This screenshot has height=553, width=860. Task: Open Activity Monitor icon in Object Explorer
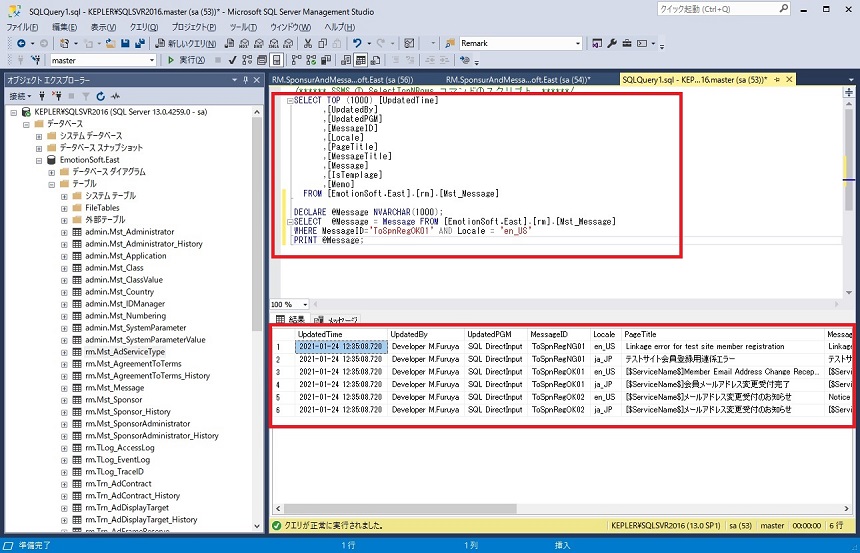115,96
